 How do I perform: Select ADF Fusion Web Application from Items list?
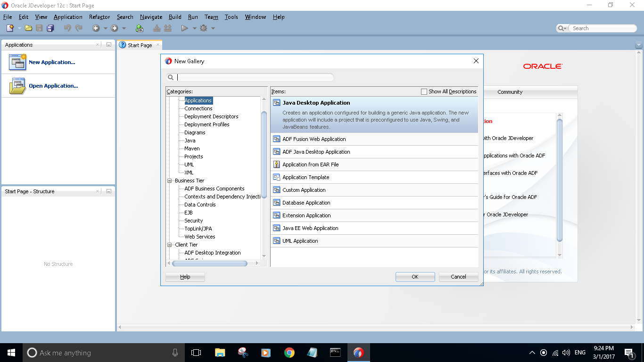point(314,139)
